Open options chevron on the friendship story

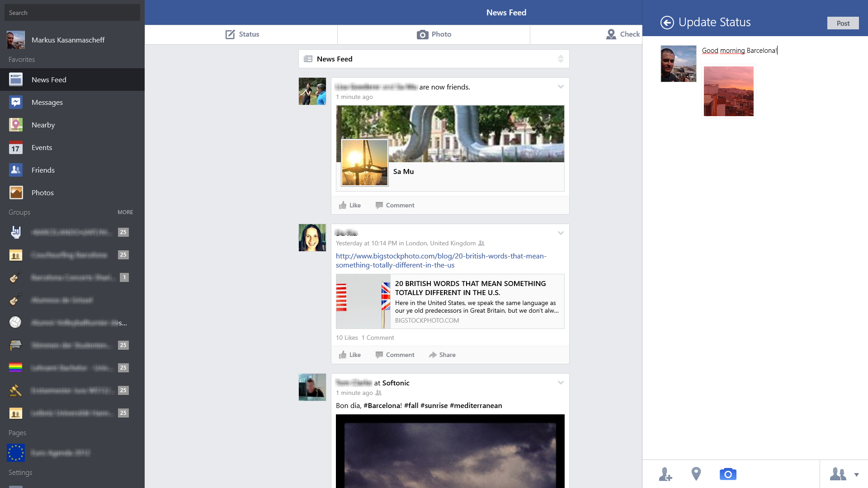click(561, 87)
